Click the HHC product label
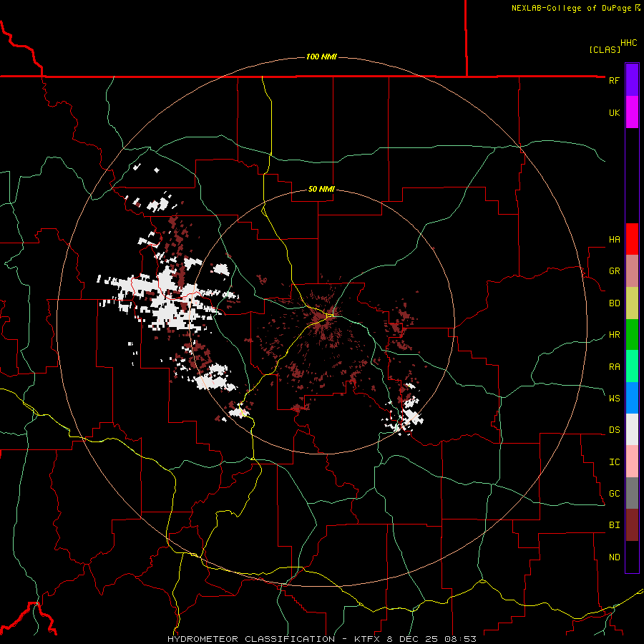Image resolution: width=644 pixels, height=644 pixels. click(x=629, y=43)
